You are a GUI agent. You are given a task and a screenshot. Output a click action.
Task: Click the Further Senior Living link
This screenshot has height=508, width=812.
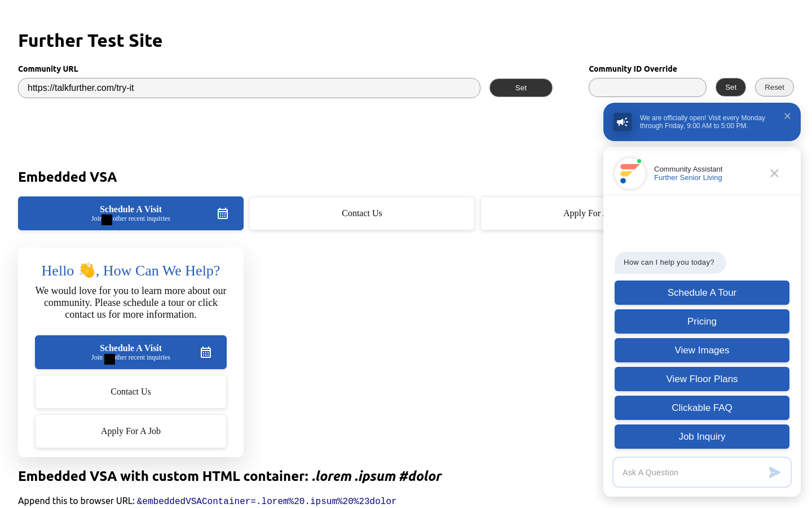tap(688, 178)
